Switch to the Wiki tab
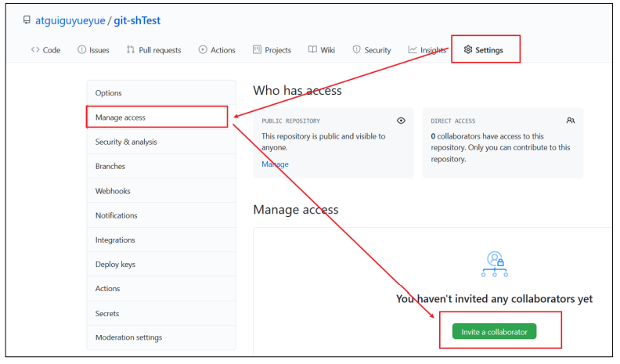The width and height of the screenshot is (620, 364). pos(322,50)
